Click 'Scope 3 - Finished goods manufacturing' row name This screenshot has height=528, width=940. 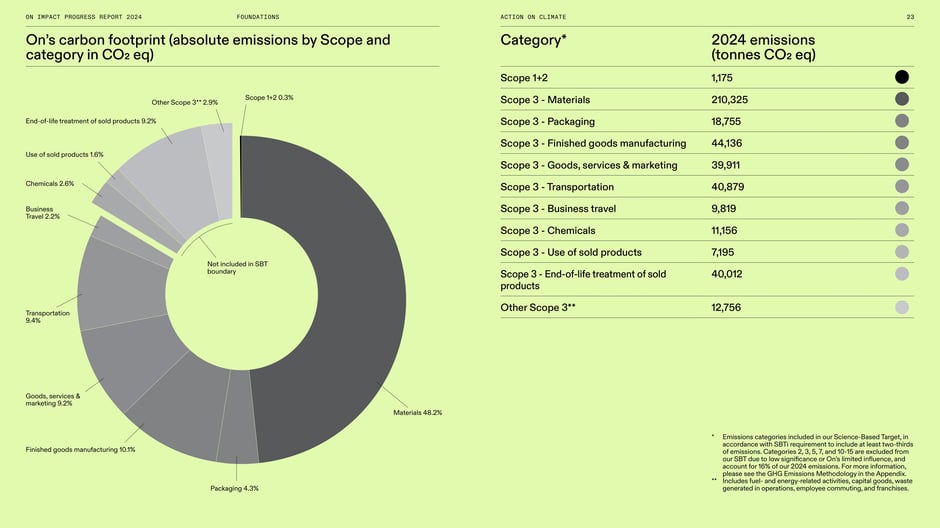point(593,143)
